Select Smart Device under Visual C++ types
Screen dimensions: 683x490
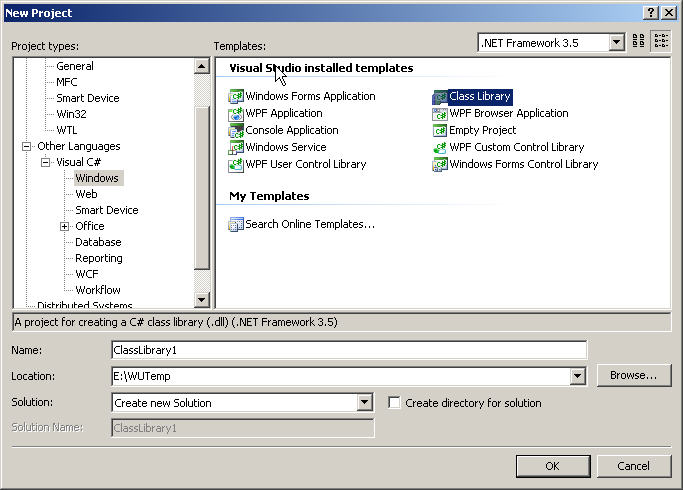[x=88, y=98]
